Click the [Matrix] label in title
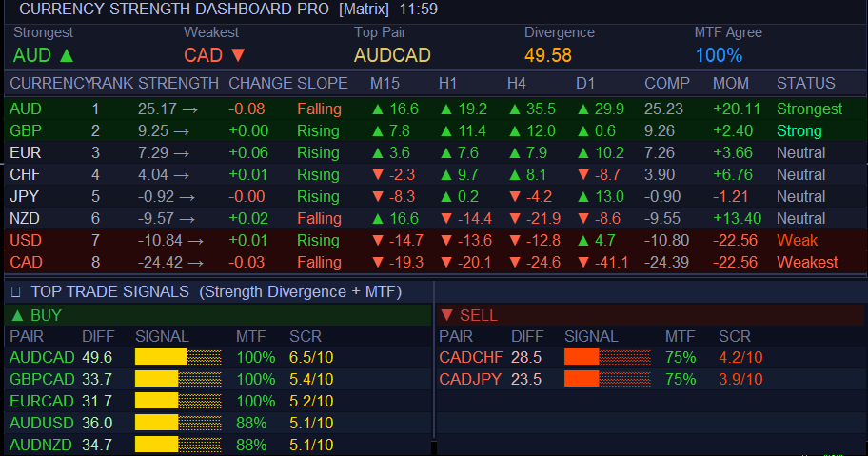868x456 pixels. [x=364, y=10]
